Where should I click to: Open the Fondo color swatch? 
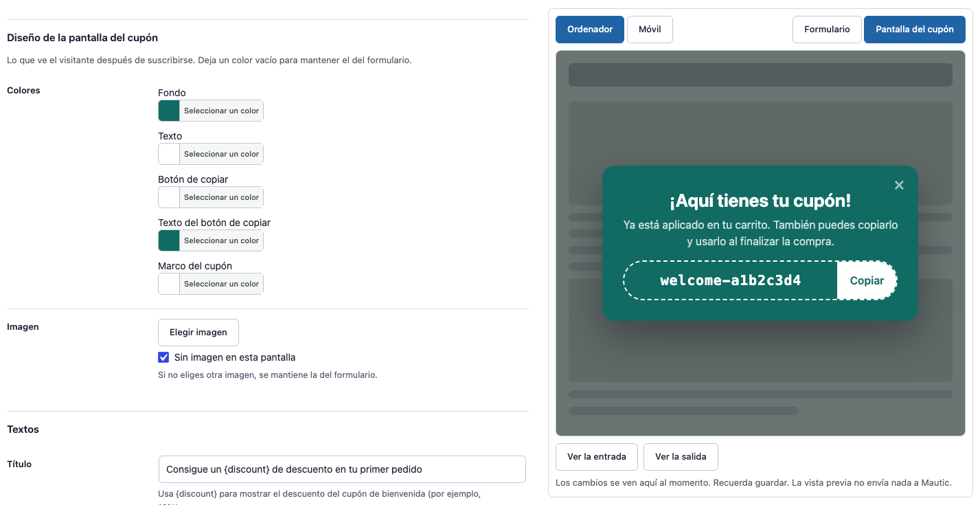(169, 111)
